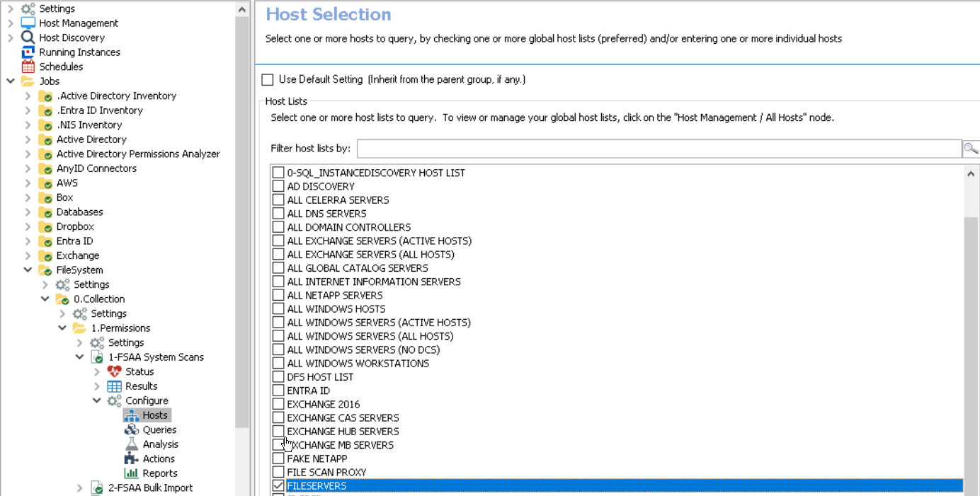This screenshot has width=980, height=496.
Task: Check the ALL DOMAIN CONTROLLERS checkbox
Action: [x=278, y=227]
